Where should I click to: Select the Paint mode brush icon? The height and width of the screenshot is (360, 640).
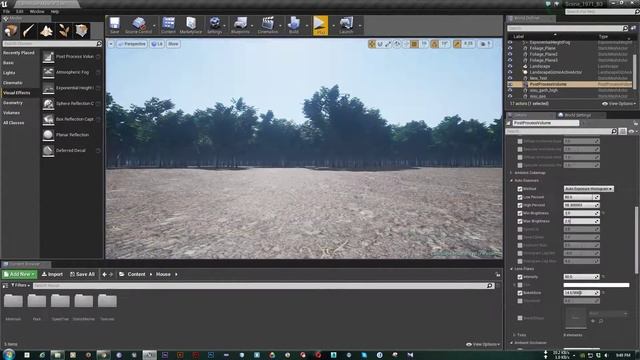[x=29, y=31]
